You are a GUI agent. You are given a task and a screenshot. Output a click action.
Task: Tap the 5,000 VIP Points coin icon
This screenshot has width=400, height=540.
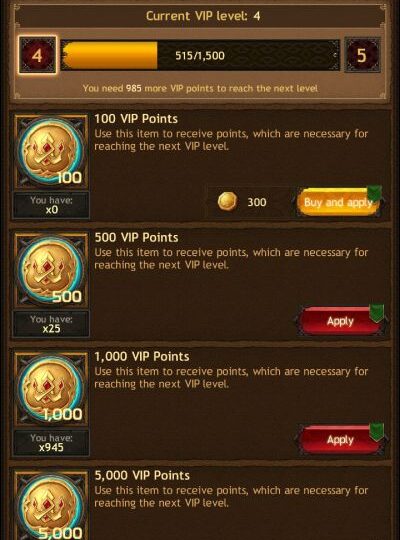click(51, 506)
